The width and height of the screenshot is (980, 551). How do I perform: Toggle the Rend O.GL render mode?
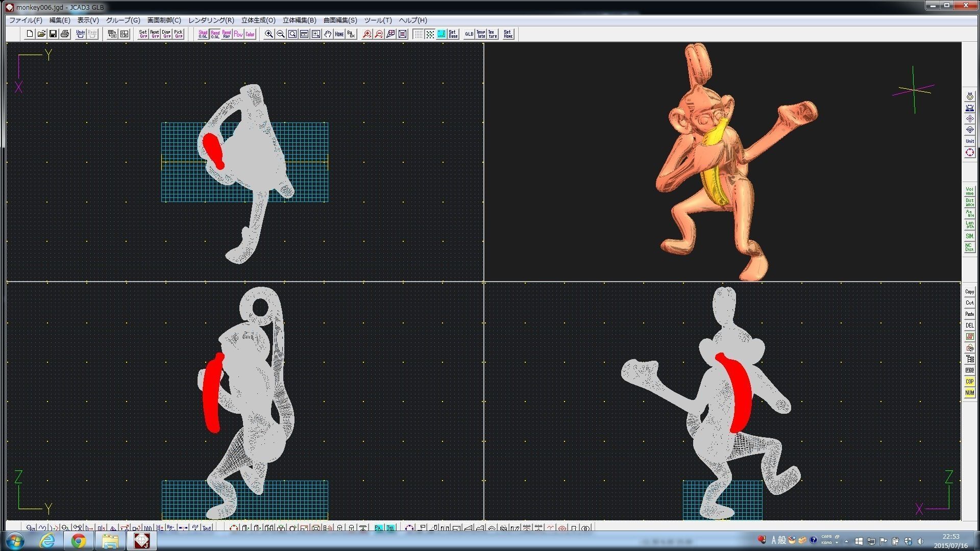215,34
